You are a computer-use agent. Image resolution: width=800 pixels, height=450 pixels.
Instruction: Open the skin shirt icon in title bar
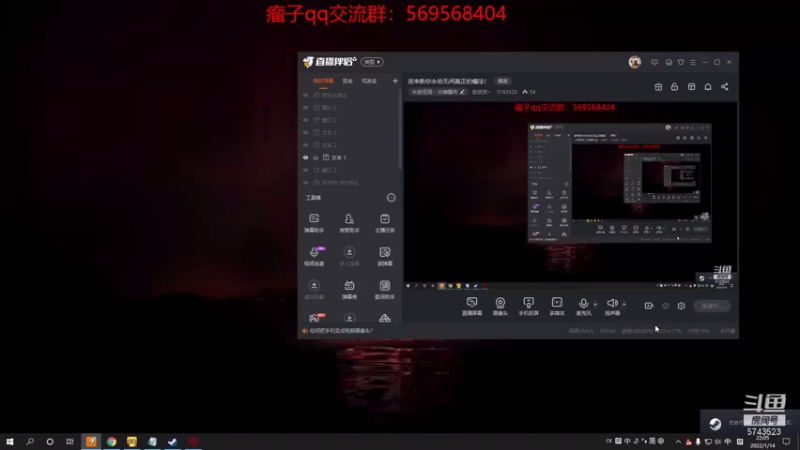(x=681, y=62)
